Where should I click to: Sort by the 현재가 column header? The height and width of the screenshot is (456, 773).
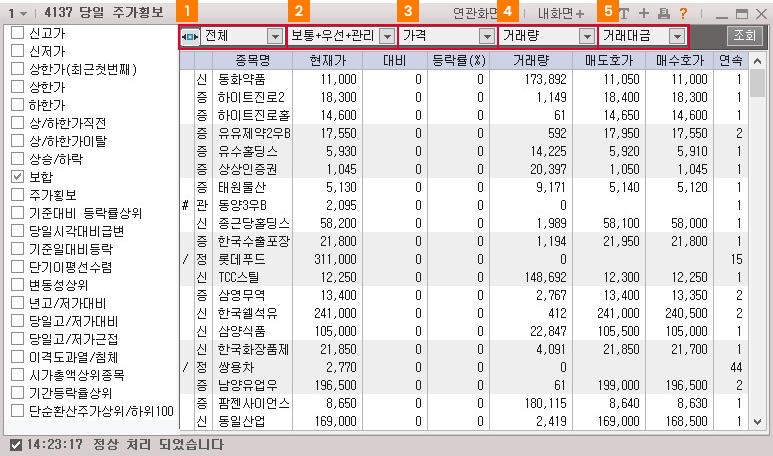[x=327, y=60]
